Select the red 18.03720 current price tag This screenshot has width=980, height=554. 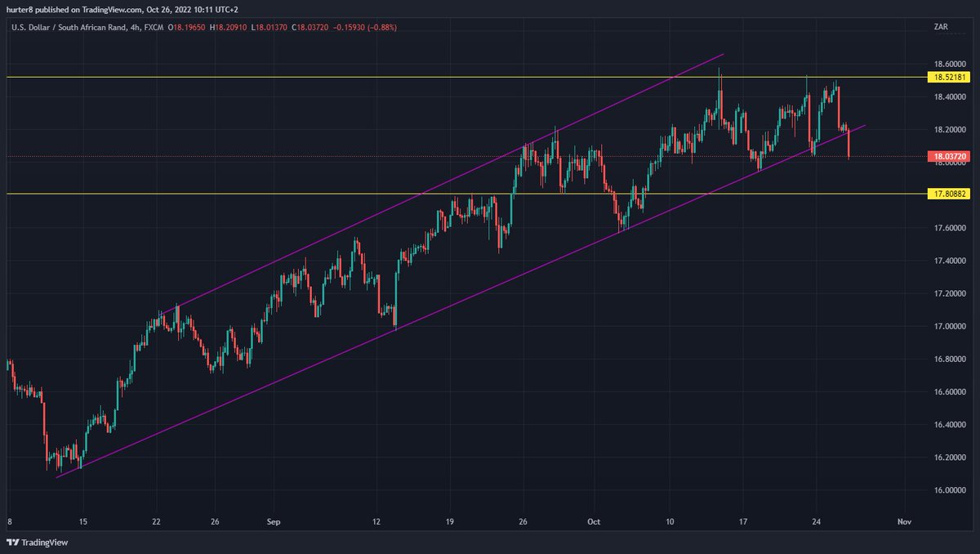pyautogui.click(x=947, y=155)
